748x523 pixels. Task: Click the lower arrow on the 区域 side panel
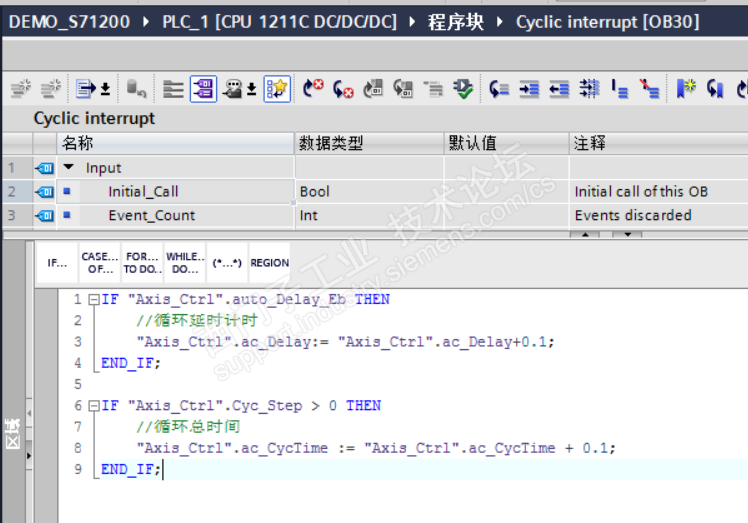(29, 456)
